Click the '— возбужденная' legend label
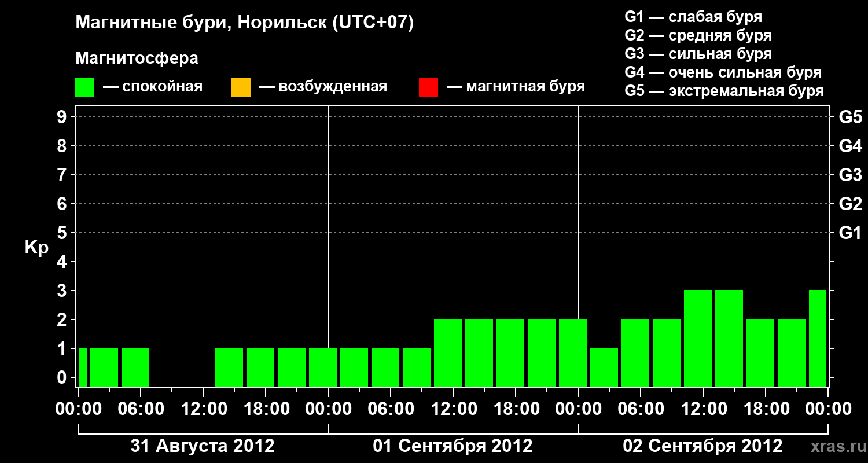Viewport: 868px width, 463px height. pyautogui.click(x=323, y=87)
